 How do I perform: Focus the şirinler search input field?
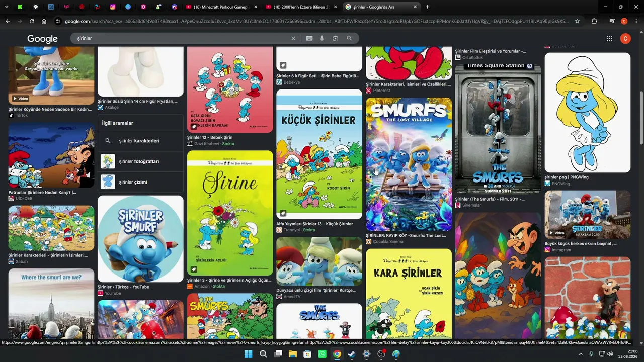click(181, 38)
